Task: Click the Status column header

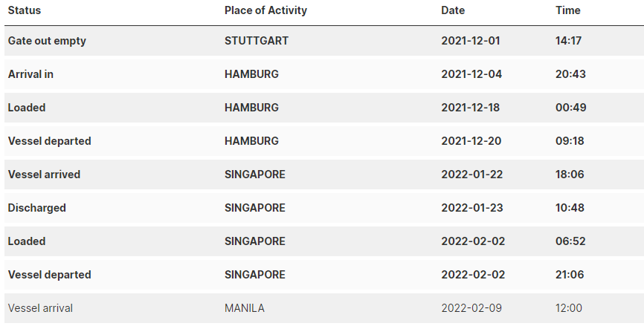Action: pyautogui.click(x=25, y=10)
